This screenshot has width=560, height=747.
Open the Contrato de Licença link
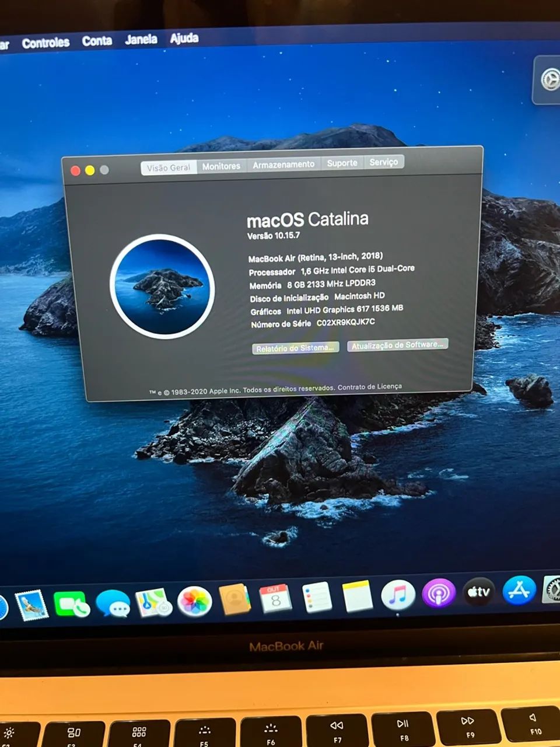click(x=370, y=386)
